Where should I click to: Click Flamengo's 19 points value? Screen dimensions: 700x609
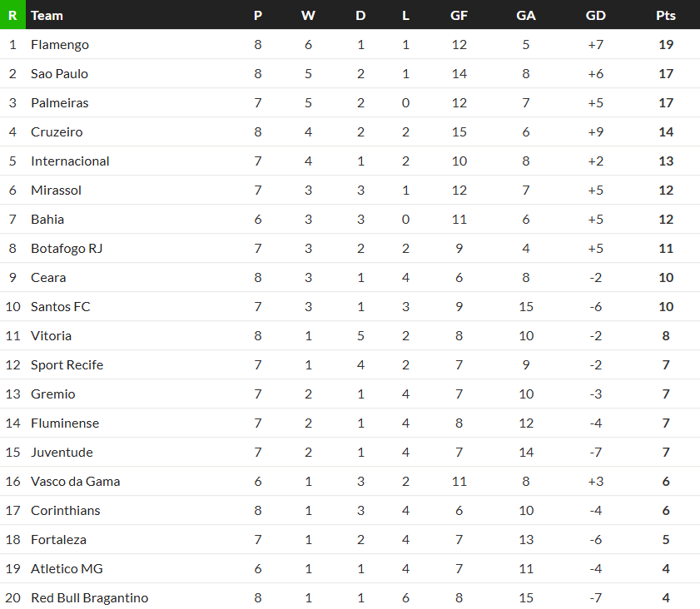tap(666, 45)
